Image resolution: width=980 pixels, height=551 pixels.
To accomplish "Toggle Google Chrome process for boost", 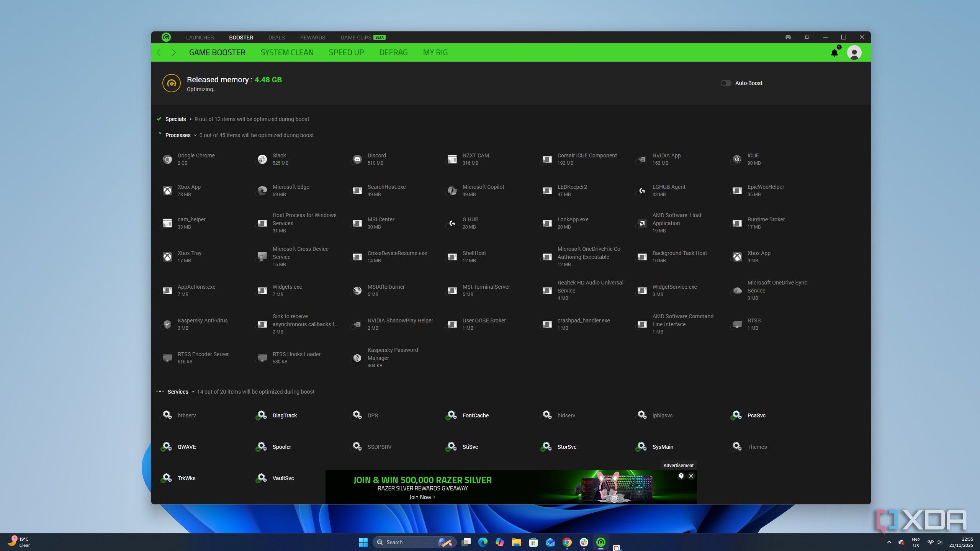I will [167, 159].
